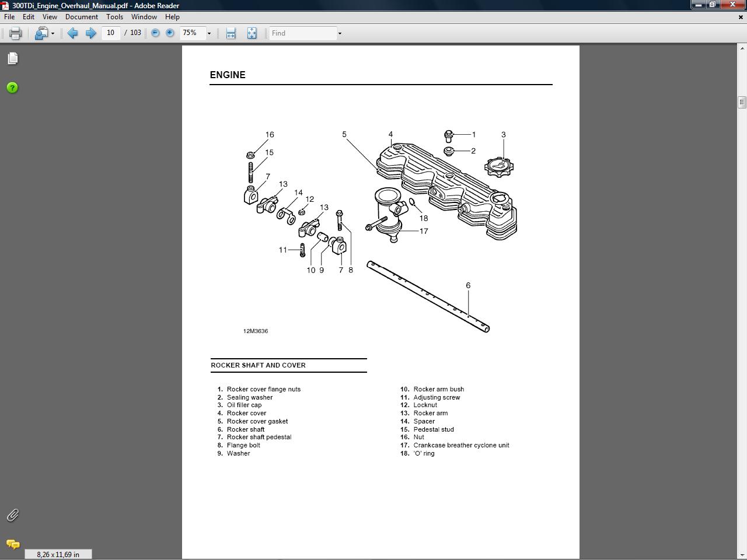Click the Print icon in toolbar
Viewport: 747px width, 560px height.
tap(15, 33)
